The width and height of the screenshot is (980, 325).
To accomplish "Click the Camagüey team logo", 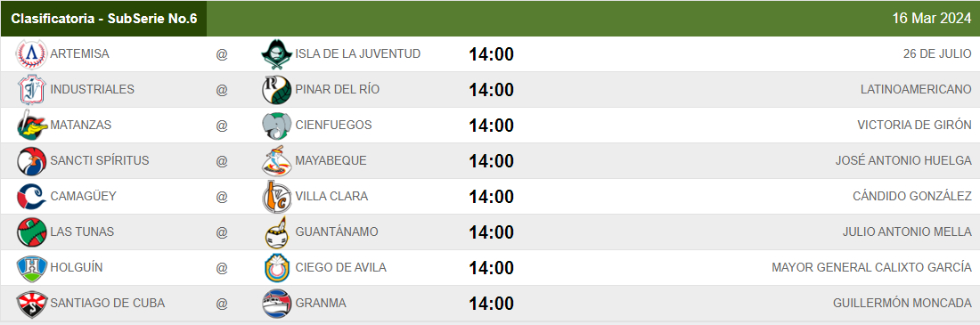I will point(31,196).
